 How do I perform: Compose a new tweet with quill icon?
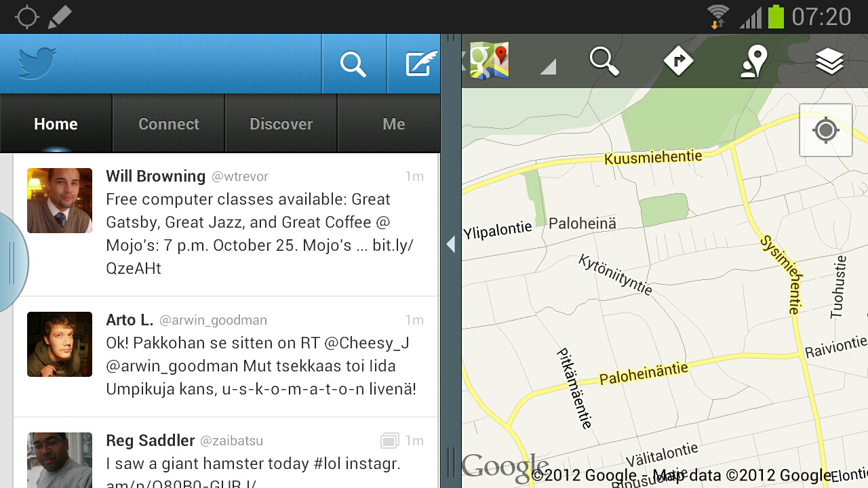[421, 64]
